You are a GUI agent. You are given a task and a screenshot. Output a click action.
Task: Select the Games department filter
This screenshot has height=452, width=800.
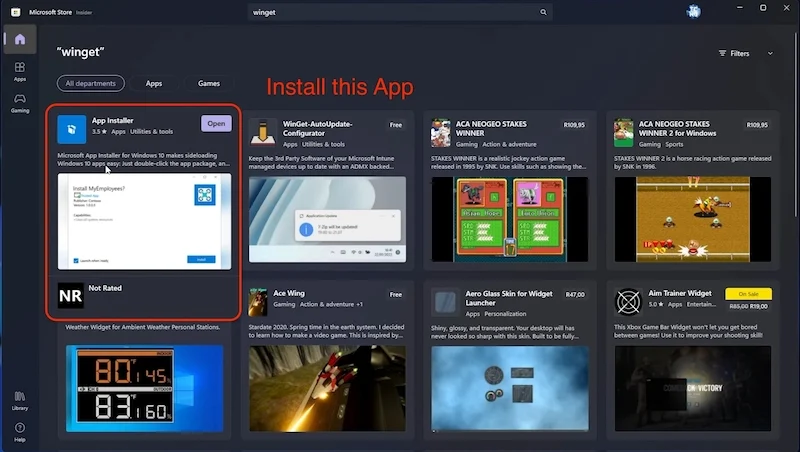(209, 83)
